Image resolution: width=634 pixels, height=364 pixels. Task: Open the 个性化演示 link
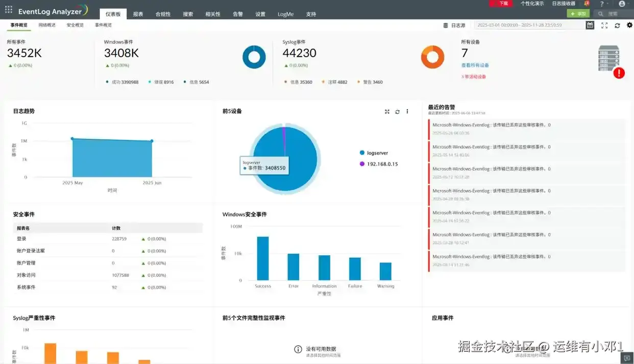point(532,4)
